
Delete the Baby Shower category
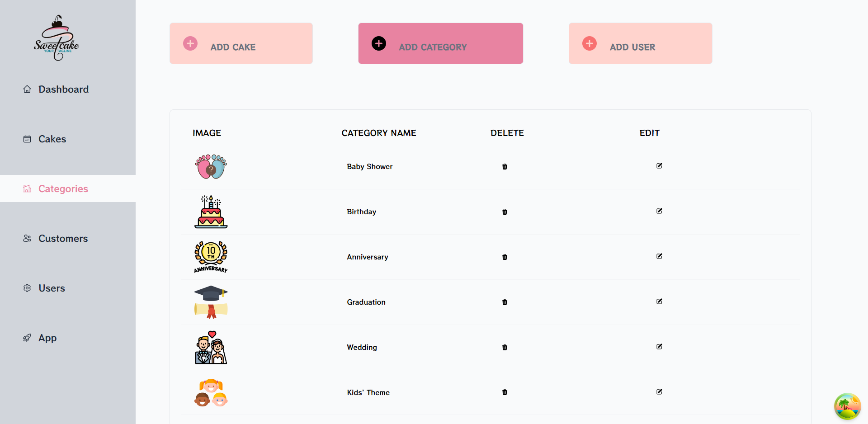(x=505, y=166)
